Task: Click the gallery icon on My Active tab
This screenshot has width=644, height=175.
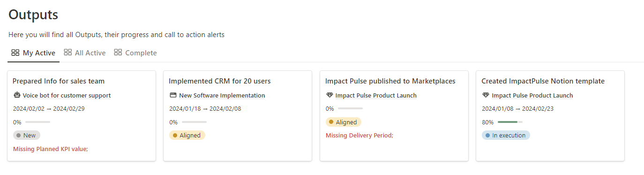Action: click(x=15, y=53)
